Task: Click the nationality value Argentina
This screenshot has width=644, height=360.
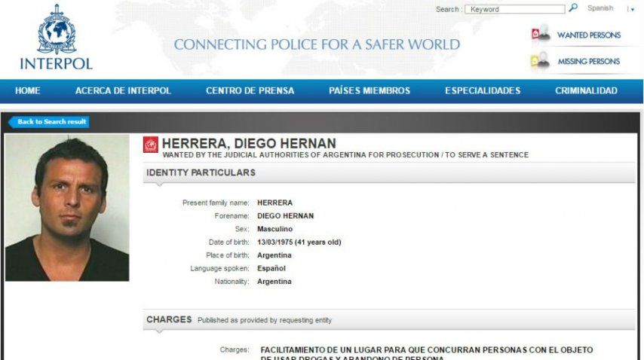Action: pyautogui.click(x=274, y=281)
